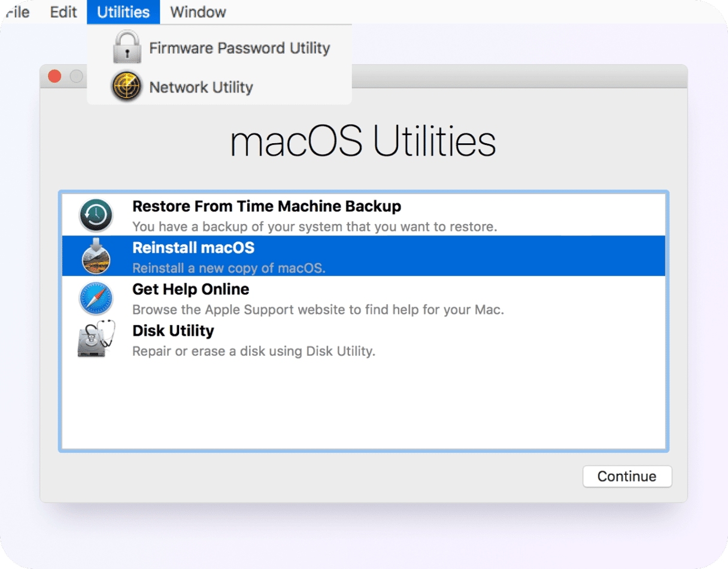Viewport: 728px width, 569px height.
Task: Choose the Get Help Online title
Action: click(190, 289)
